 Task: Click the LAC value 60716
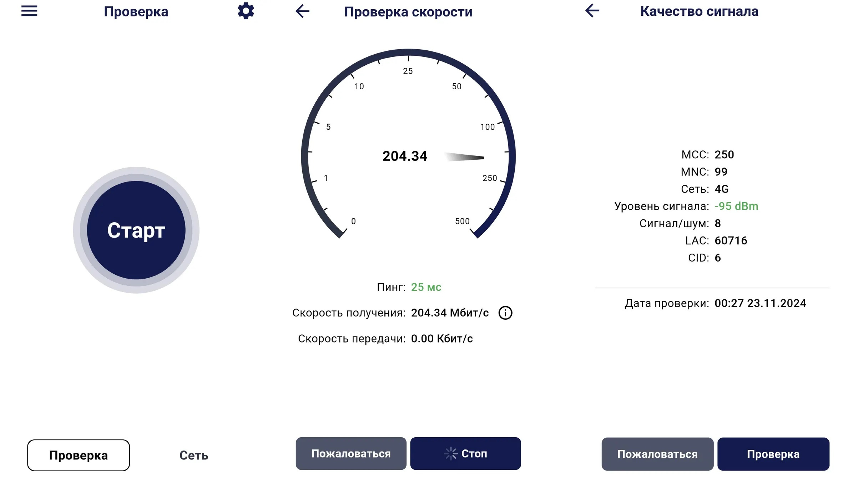(x=731, y=240)
